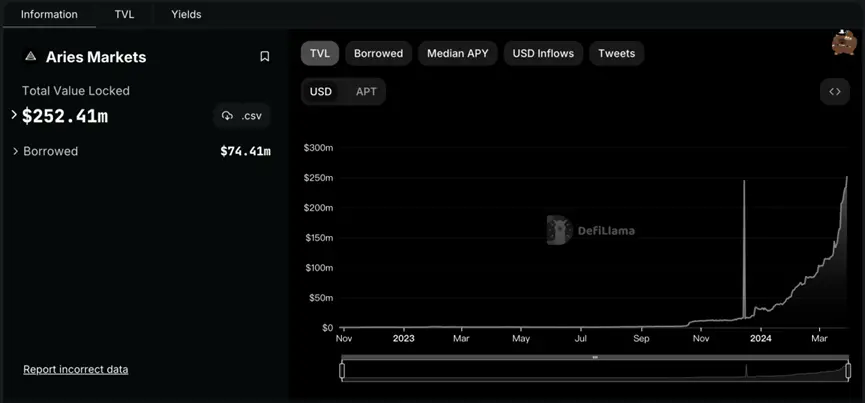Toggle the TVL chart series
This screenshot has width=865, height=403.
320,53
